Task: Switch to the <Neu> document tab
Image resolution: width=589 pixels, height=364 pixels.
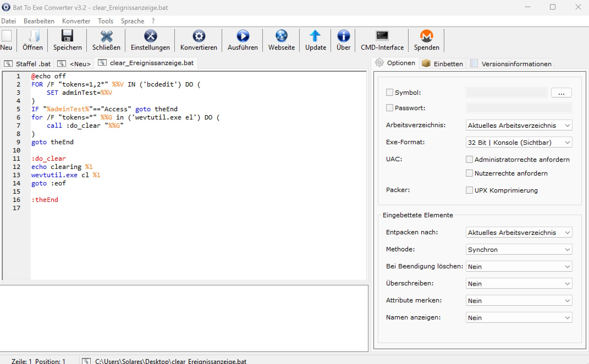Action: [x=74, y=64]
